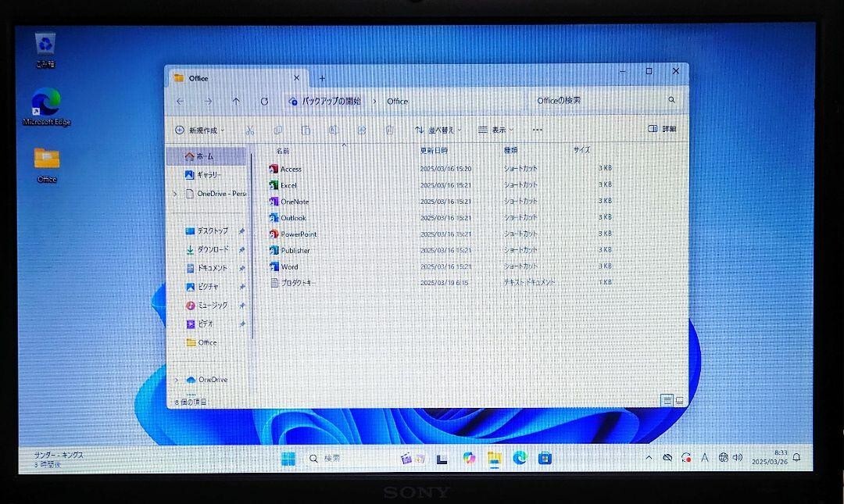Open the 並べ替え sort dropdown

pyautogui.click(x=438, y=130)
